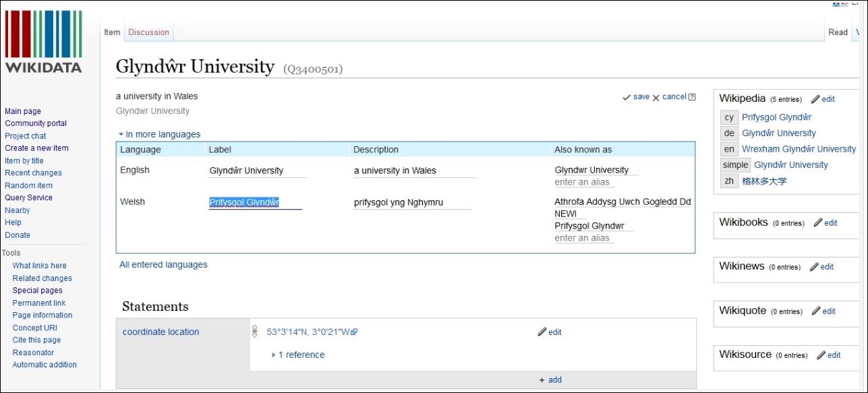This screenshot has height=393, width=868.
Task: Open the help icon beside cancel
Action: pos(692,97)
